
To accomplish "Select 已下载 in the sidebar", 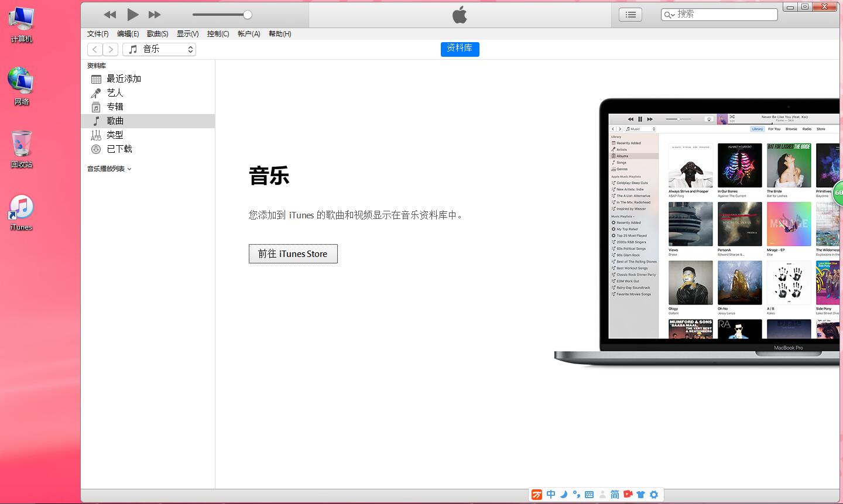I will (x=148, y=149).
